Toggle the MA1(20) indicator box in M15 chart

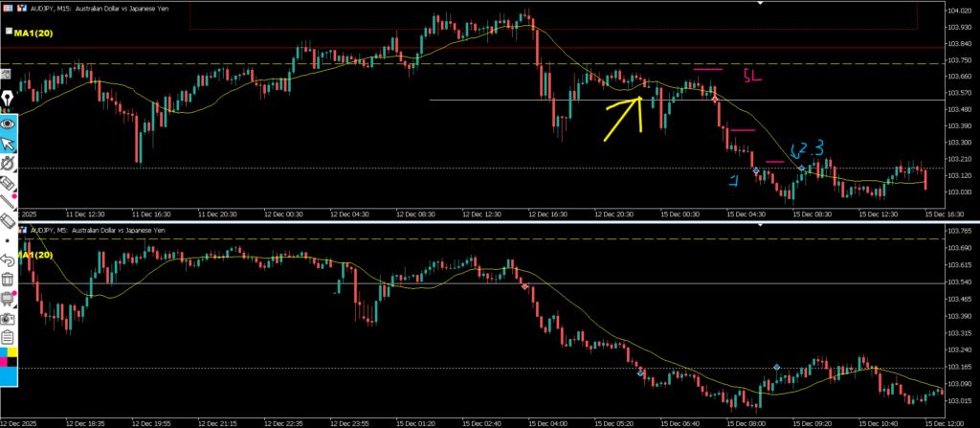click(9, 31)
